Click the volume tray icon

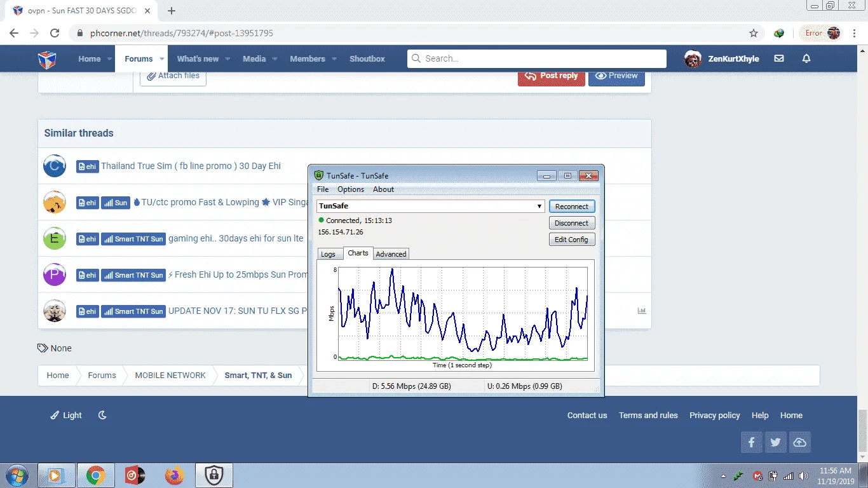[804, 476]
